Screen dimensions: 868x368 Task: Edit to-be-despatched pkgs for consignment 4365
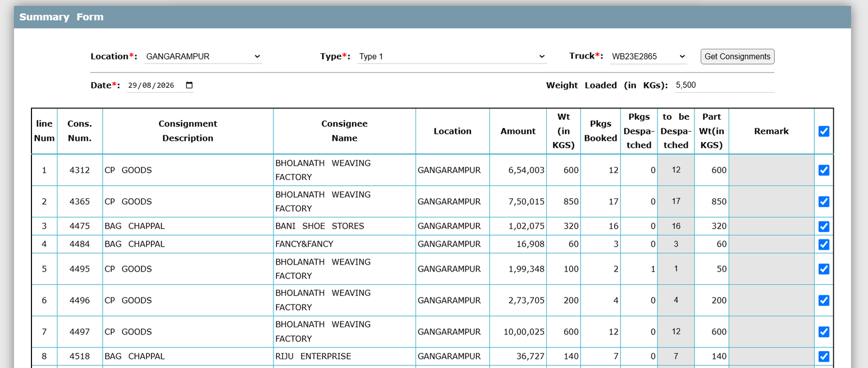676,201
